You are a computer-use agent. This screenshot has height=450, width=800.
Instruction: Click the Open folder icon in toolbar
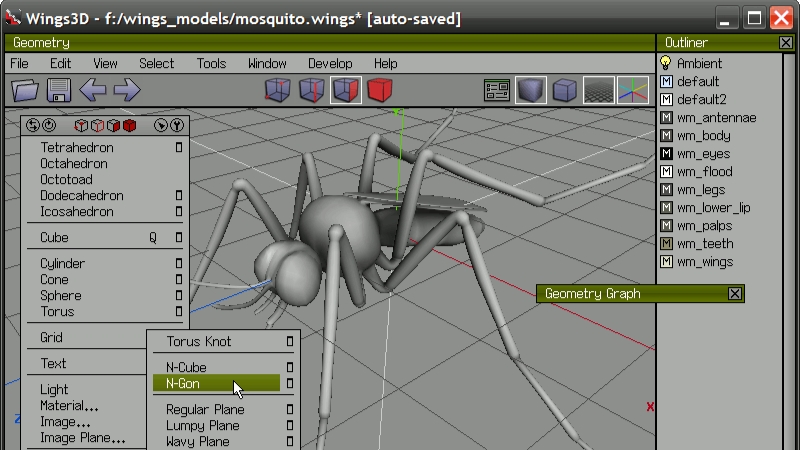click(x=25, y=91)
